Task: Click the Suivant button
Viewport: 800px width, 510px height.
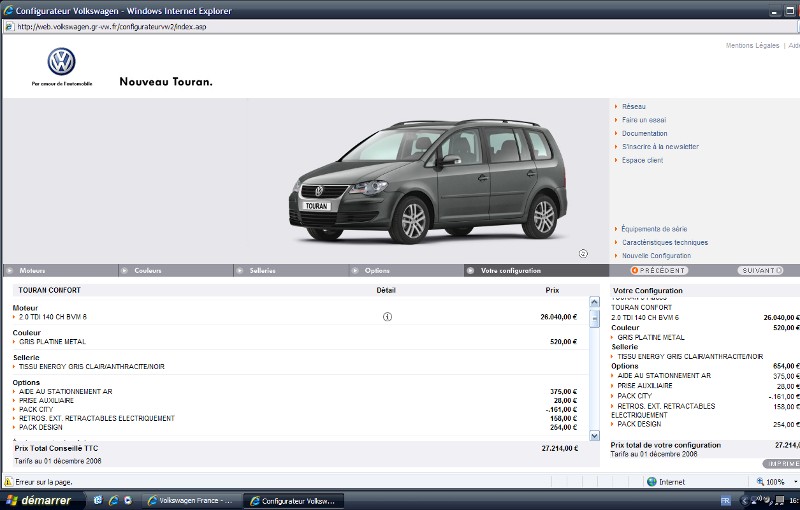Action: tap(760, 270)
